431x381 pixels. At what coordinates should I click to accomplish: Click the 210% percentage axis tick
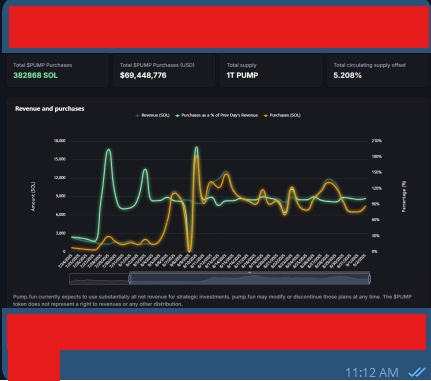click(x=377, y=141)
